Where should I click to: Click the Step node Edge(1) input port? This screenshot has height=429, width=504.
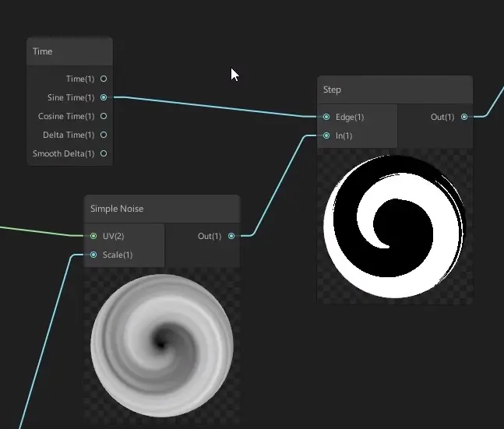[x=326, y=117]
